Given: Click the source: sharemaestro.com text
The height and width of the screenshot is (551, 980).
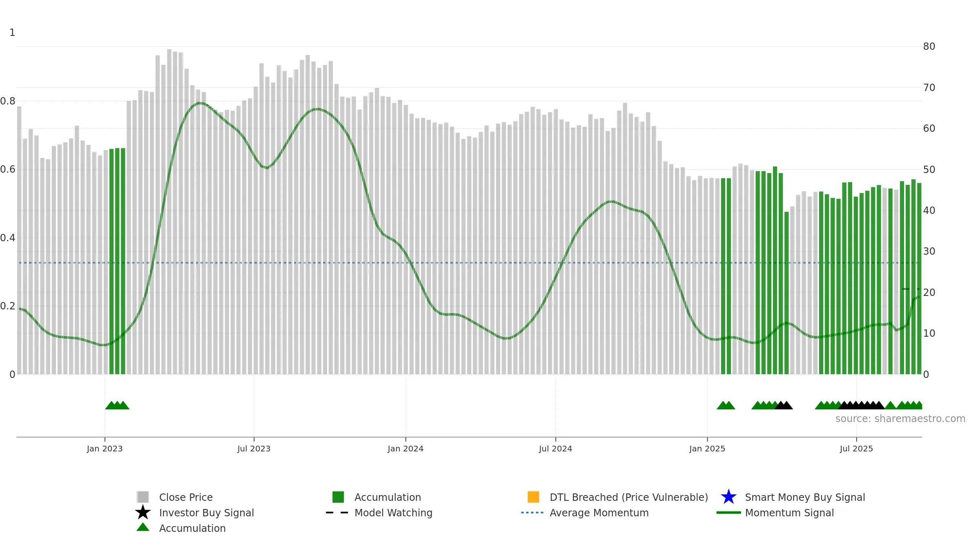Looking at the screenshot, I should point(900,419).
